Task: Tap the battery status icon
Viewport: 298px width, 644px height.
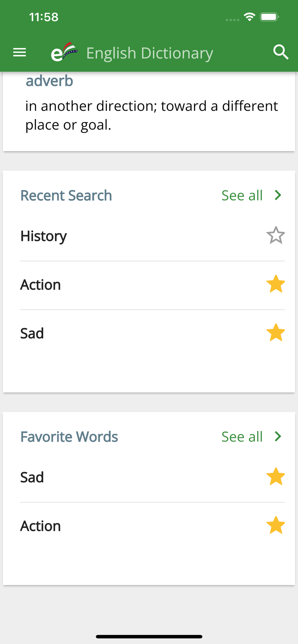Action: (x=270, y=17)
